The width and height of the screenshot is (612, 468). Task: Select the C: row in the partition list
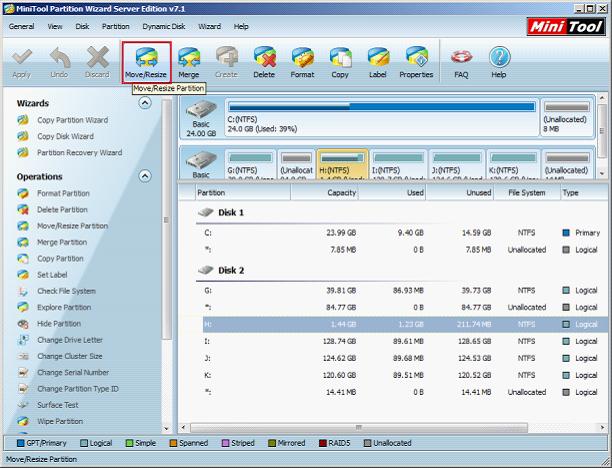[x=405, y=233]
